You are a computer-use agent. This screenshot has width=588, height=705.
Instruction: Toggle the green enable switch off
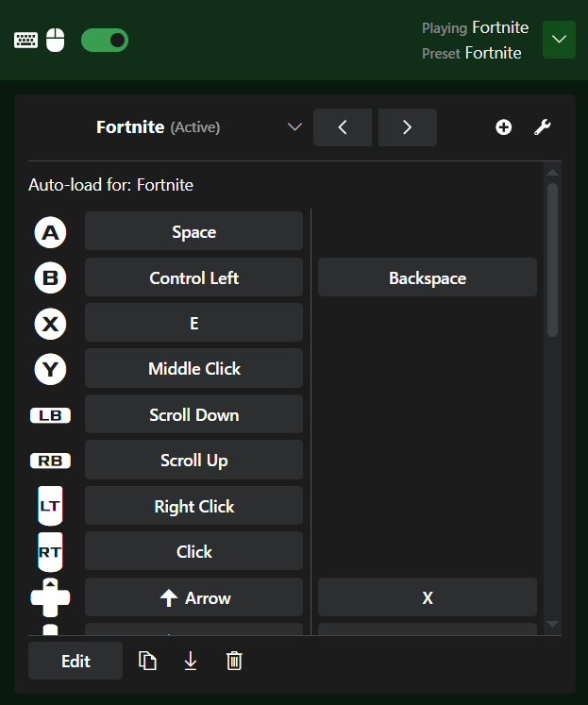[x=105, y=40]
